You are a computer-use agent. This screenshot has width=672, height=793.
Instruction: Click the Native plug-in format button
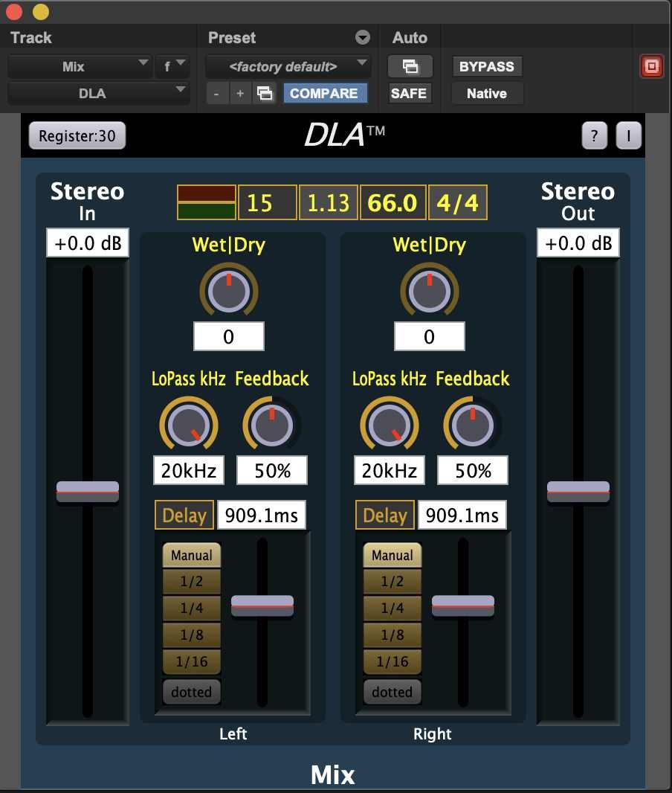point(487,93)
